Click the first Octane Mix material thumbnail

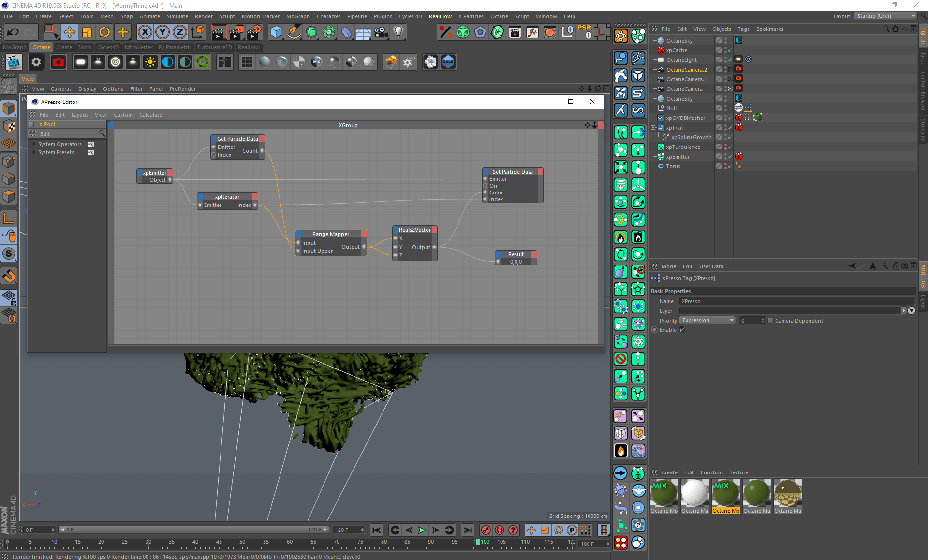663,493
